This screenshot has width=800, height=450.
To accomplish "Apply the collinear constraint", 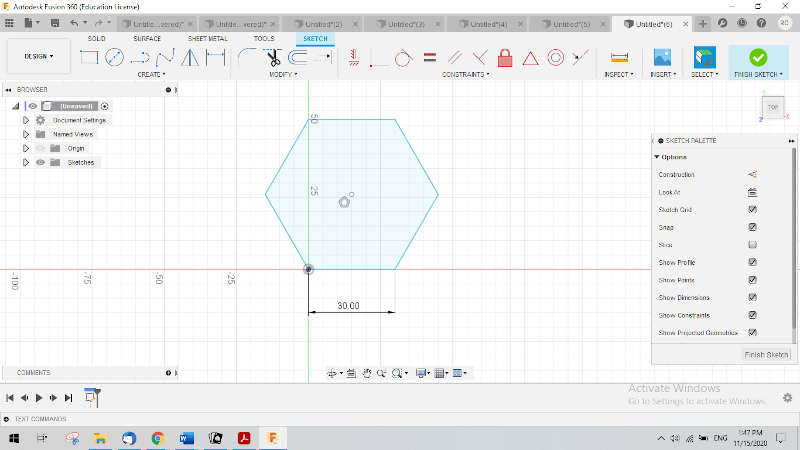I will point(581,58).
